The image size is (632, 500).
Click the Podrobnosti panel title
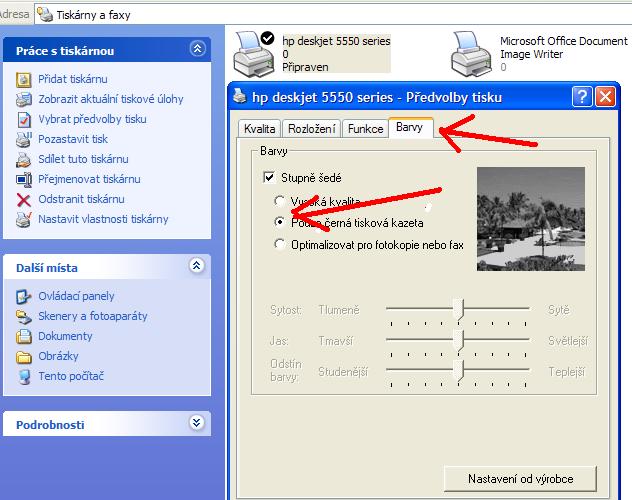(50, 425)
